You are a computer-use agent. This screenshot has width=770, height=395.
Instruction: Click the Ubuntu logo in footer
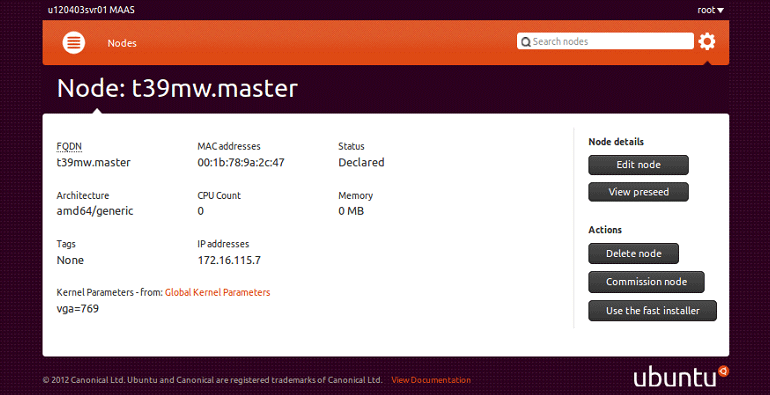[681, 377]
